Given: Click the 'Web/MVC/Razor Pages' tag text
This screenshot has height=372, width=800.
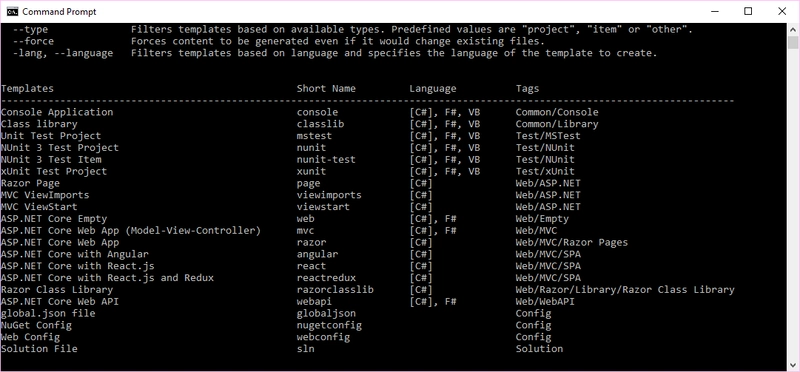Looking at the screenshot, I should [571, 242].
